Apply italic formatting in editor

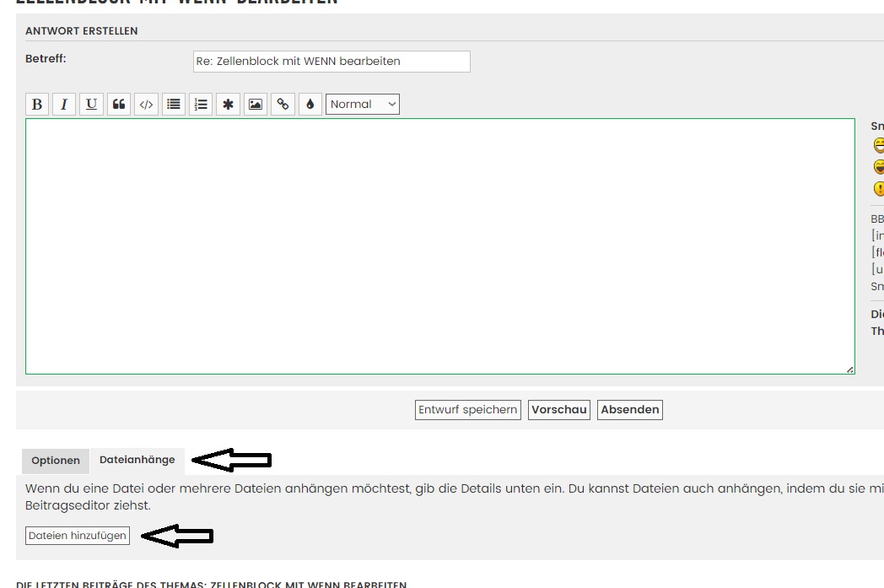point(64,105)
